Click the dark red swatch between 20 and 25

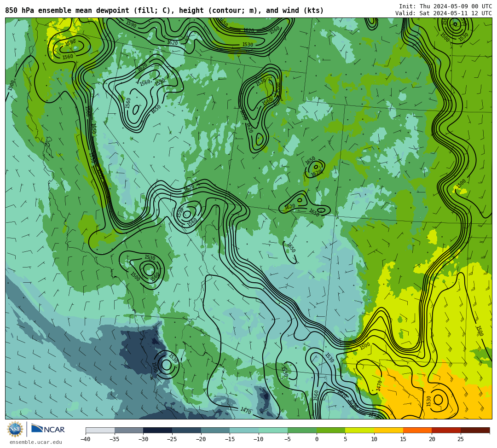(x=446, y=430)
